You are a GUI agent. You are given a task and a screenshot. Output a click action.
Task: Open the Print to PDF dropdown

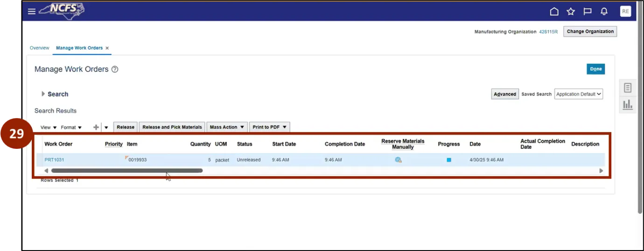[x=270, y=127]
